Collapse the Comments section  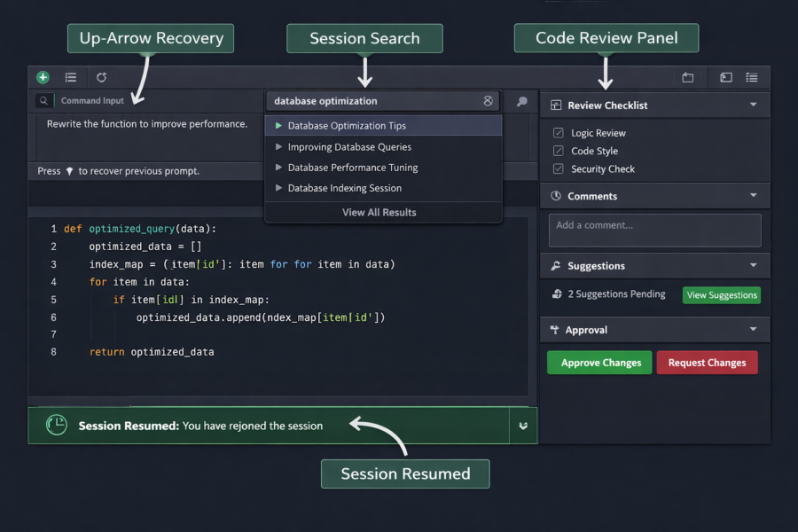pyautogui.click(x=753, y=195)
